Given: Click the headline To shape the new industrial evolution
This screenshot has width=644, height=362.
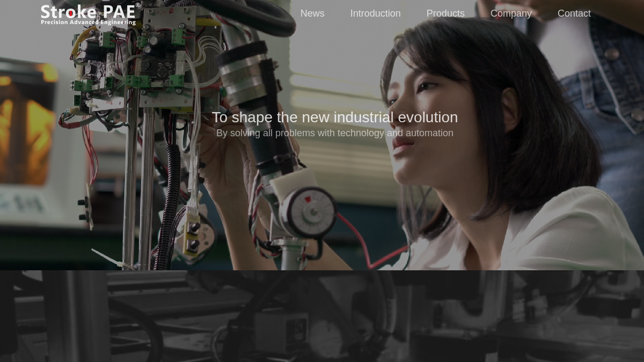Looking at the screenshot, I should (335, 117).
